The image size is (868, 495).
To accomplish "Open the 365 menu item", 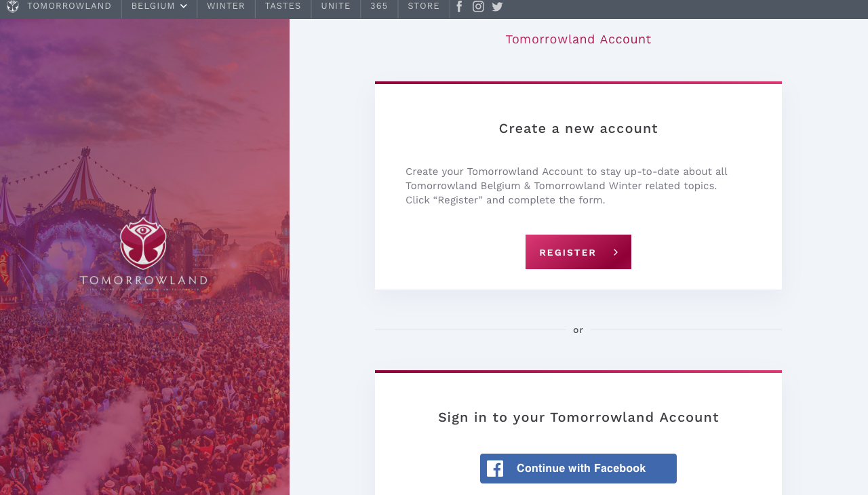I will point(379,6).
